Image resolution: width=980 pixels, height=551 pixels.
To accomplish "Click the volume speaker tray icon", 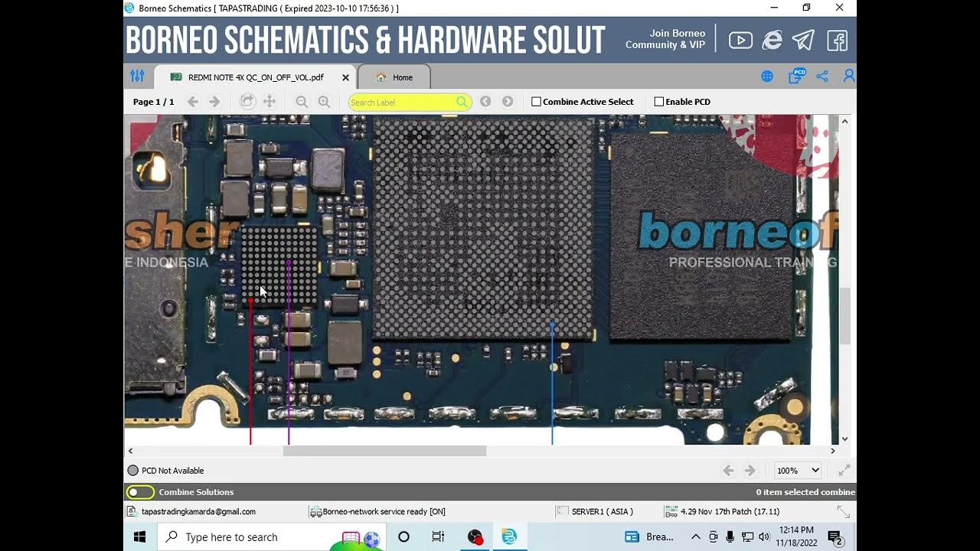I will click(763, 537).
